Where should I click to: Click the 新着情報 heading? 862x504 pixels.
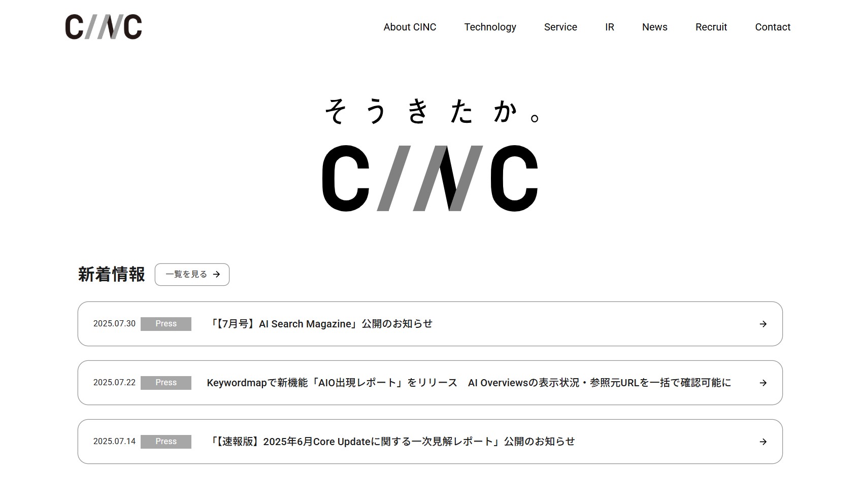tap(112, 275)
